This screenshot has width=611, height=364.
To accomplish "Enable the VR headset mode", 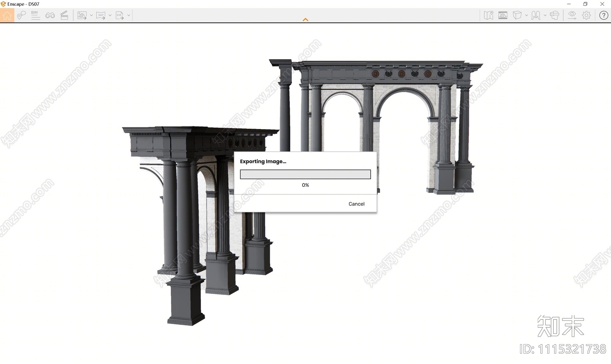I will pos(554,15).
